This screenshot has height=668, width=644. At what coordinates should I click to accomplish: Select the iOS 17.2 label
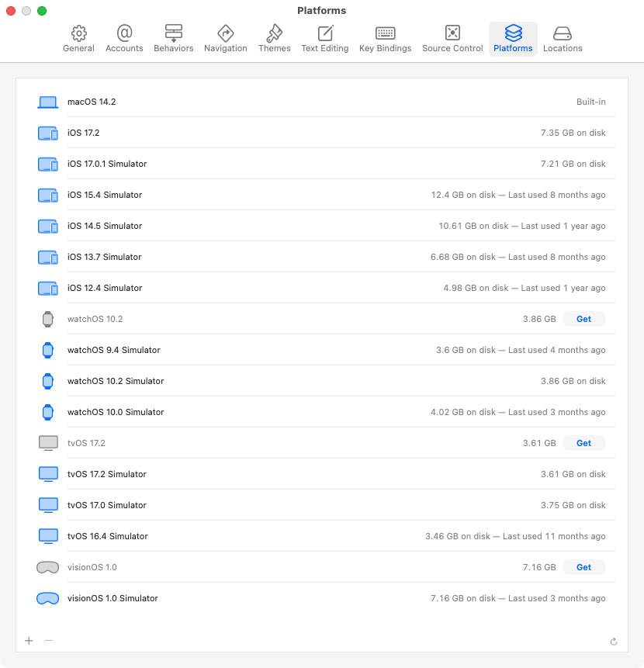(x=84, y=133)
